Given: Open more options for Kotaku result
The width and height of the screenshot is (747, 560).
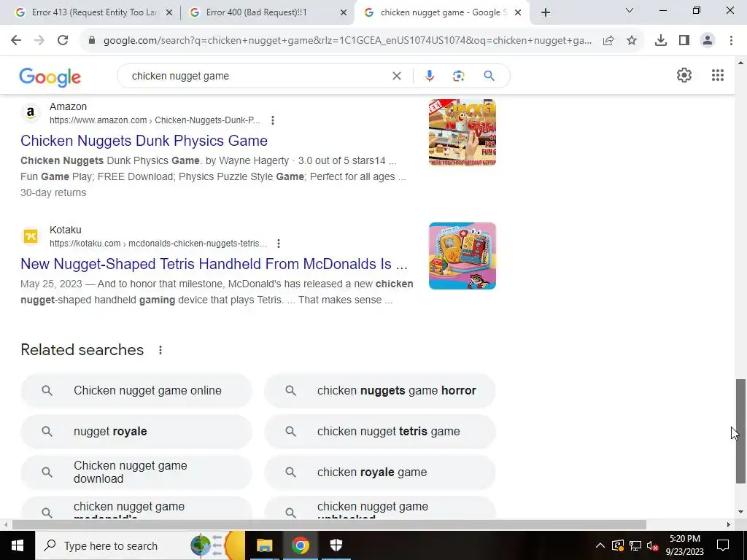Looking at the screenshot, I should click(279, 244).
